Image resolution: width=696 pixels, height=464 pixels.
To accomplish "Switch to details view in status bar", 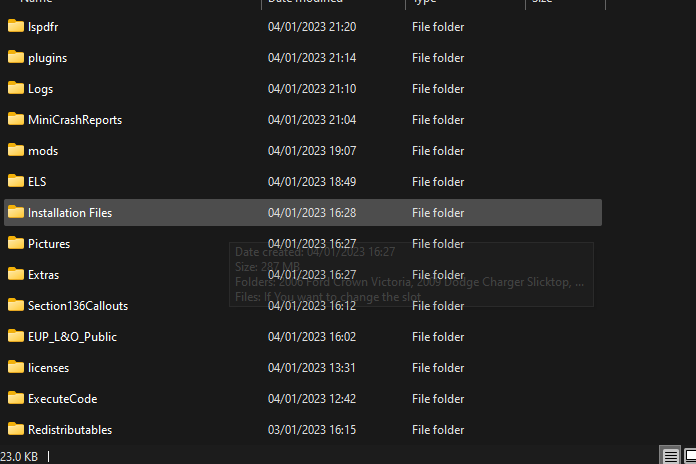I will 669,456.
